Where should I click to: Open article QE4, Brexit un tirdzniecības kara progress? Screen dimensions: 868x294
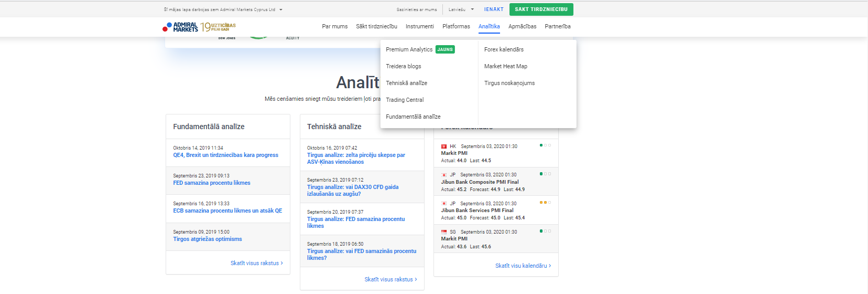tap(226, 155)
